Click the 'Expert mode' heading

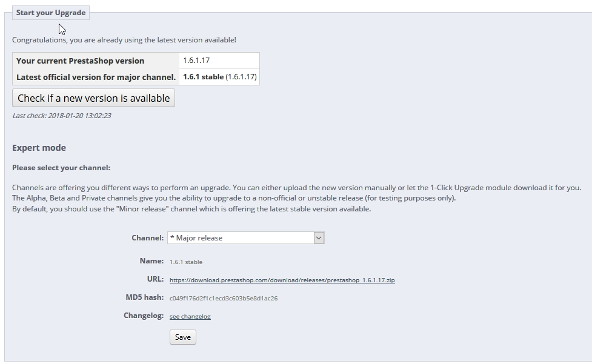tap(39, 148)
